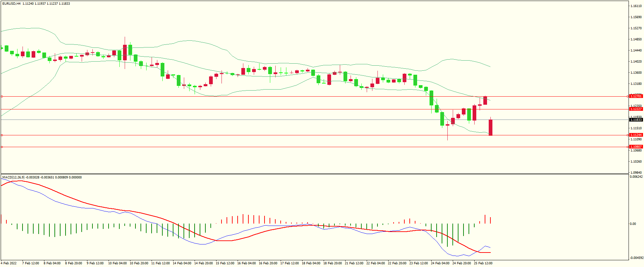Click the 1.14020 price axis label

636,62
